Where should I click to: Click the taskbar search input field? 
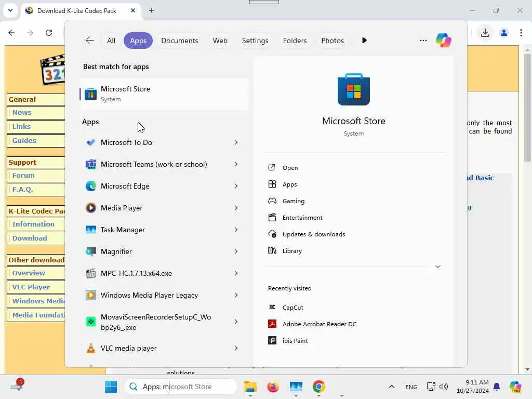(181, 387)
